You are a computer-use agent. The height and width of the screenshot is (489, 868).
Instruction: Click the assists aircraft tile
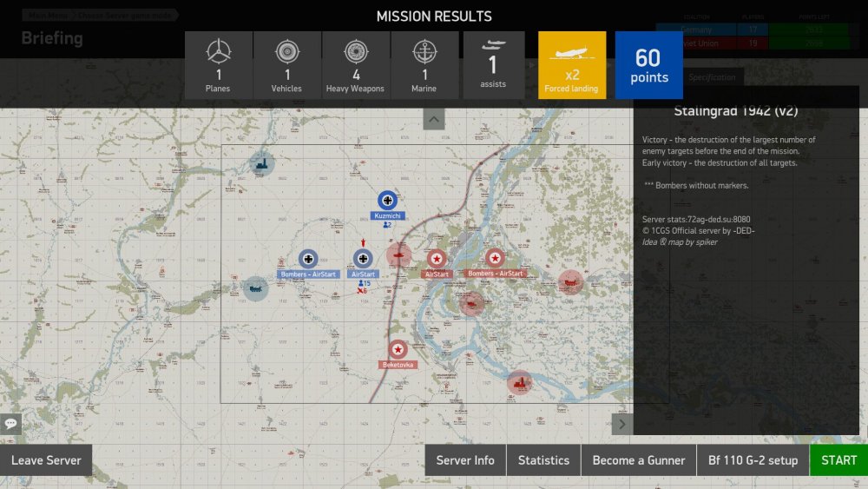pos(493,65)
